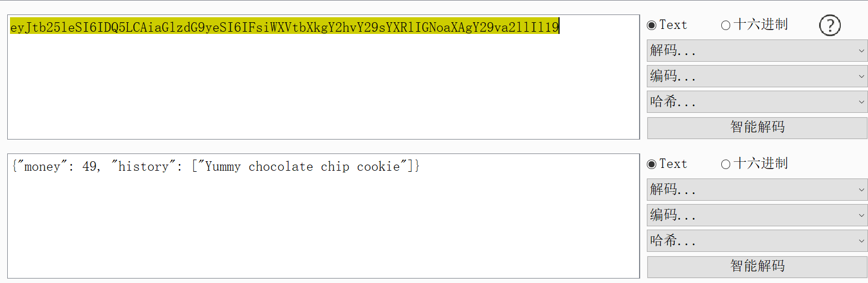868x283 pixels.
Task: Expand the lower 解码... dropdown
Action: (757, 190)
